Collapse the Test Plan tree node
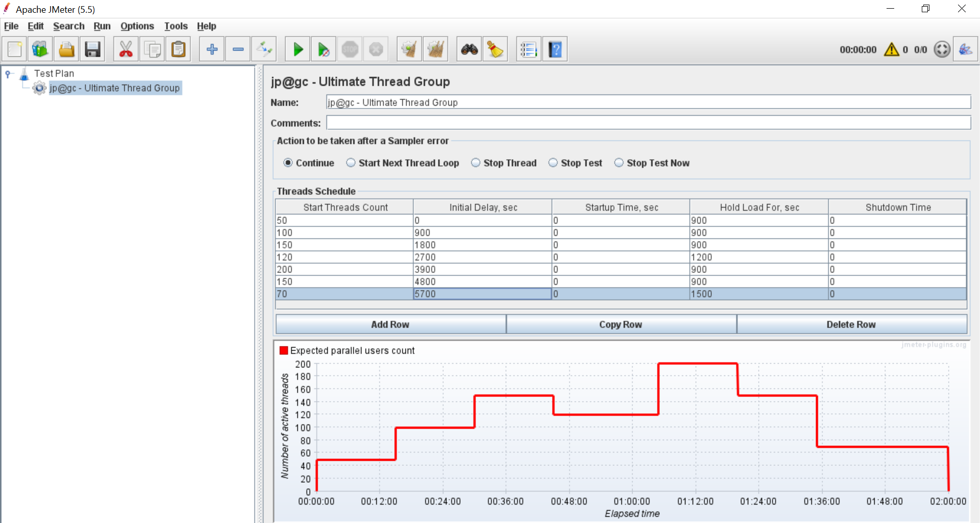This screenshot has height=523, width=980. 8,74
